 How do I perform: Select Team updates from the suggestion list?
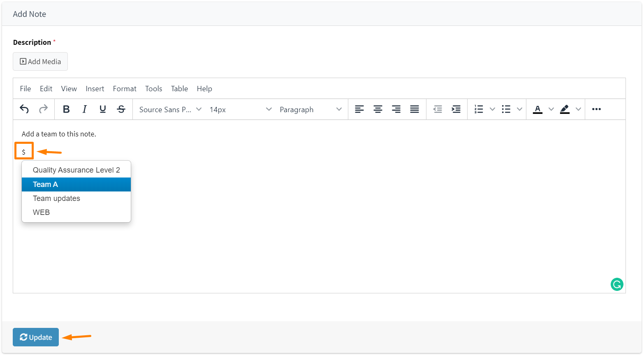coord(56,198)
